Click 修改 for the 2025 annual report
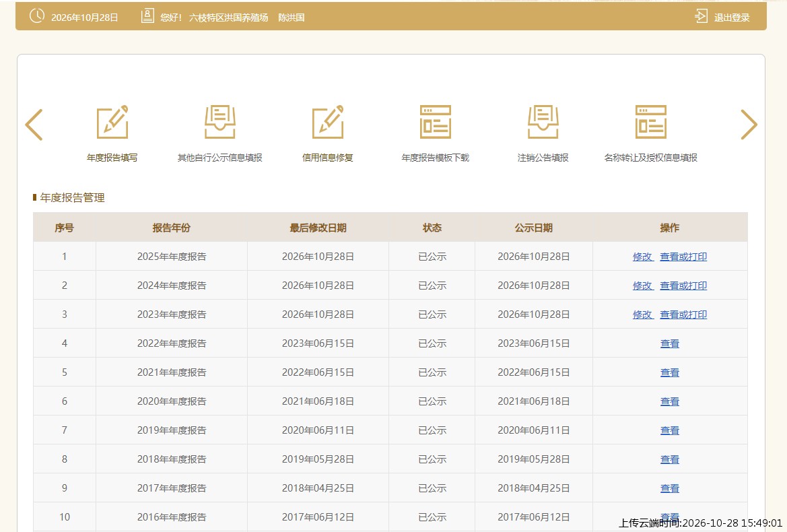Screen dimensions: 787x532 pos(642,257)
